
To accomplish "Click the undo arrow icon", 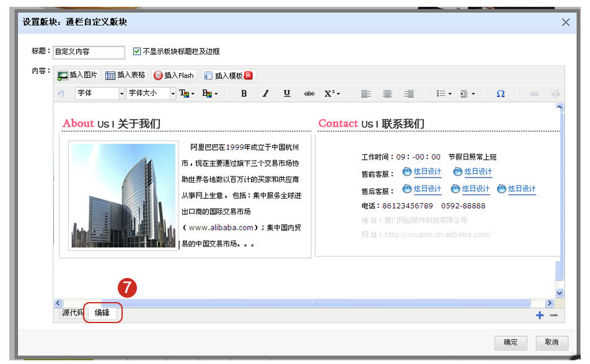I will pyautogui.click(x=61, y=93).
